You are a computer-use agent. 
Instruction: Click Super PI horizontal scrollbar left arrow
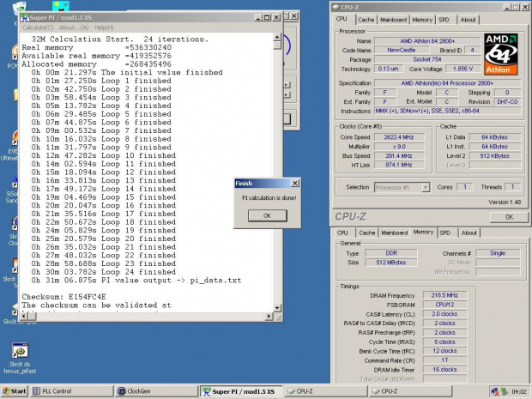coord(24,317)
